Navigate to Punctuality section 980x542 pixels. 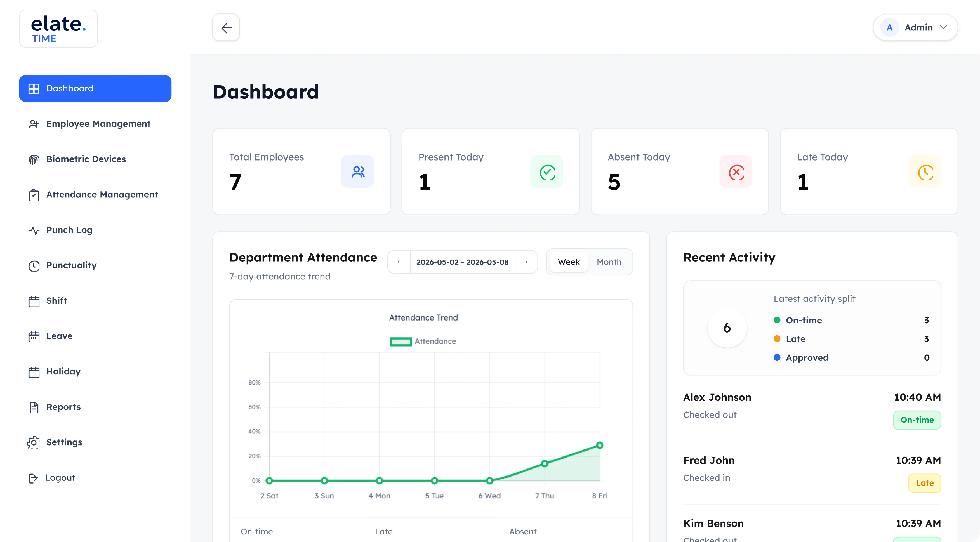pyautogui.click(x=95, y=265)
